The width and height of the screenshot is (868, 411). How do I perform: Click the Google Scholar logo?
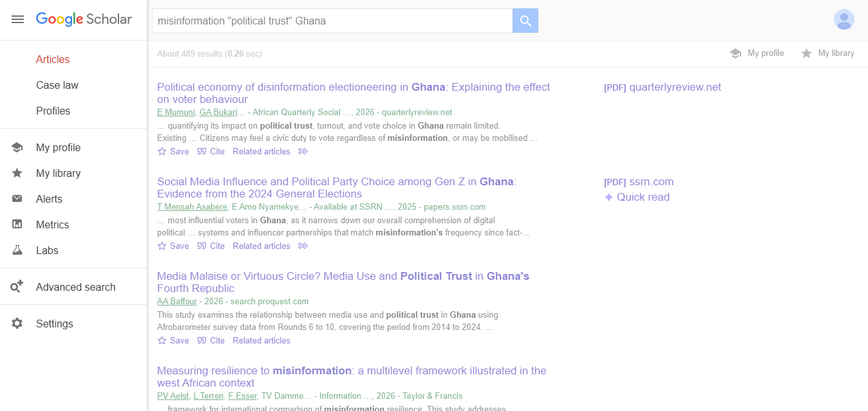pos(84,19)
